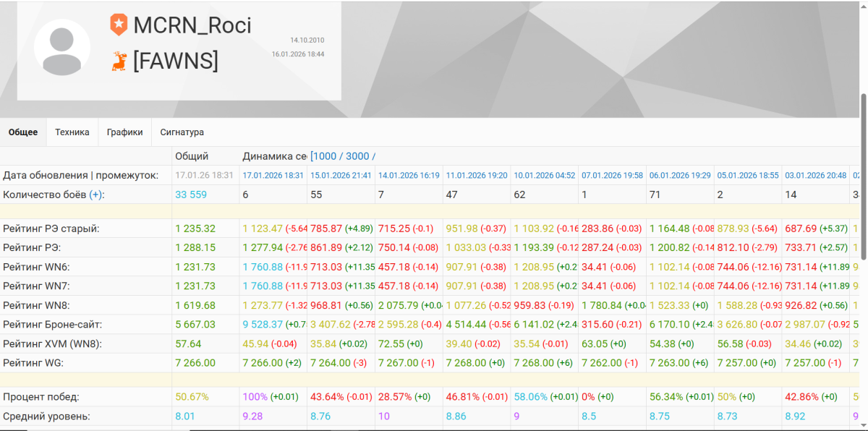Click the player name MCRN_Roci
The image size is (868, 431).
pyautogui.click(x=192, y=25)
